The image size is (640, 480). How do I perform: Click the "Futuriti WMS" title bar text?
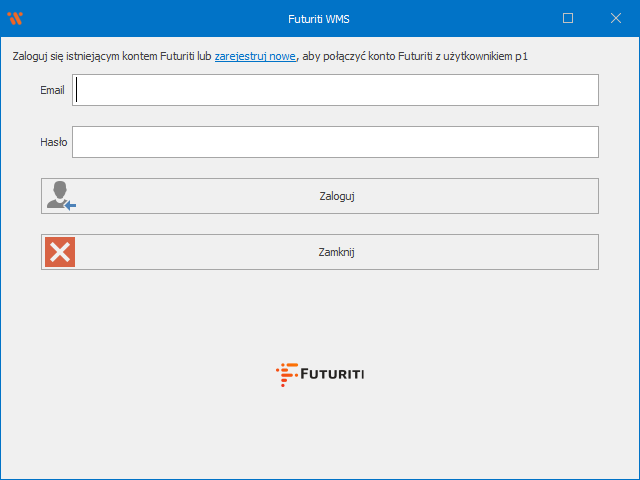tap(319, 18)
